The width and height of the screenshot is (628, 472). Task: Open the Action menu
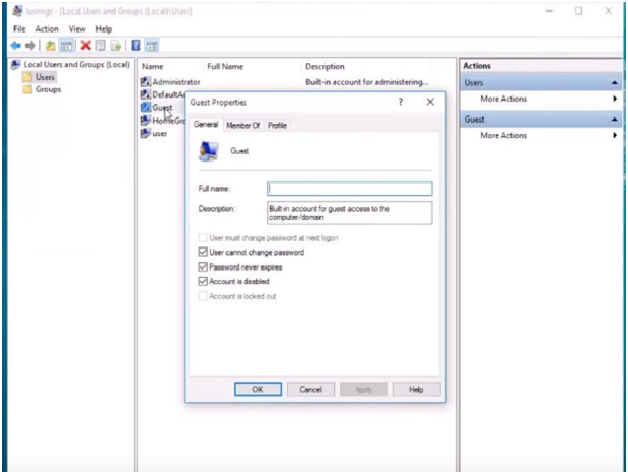click(x=47, y=29)
